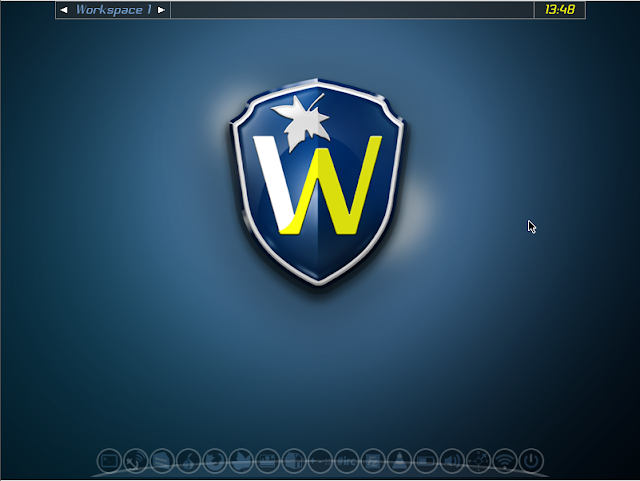This screenshot has width=640, height=481.
Task: Open VLC media player cone icon
Action: tap(399, 461)
